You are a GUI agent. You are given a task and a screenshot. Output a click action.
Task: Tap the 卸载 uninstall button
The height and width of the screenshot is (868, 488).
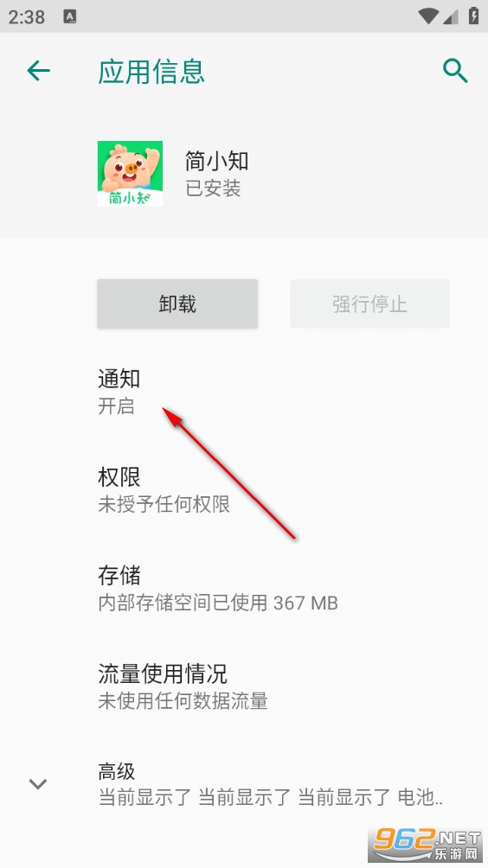click(177, 304)
